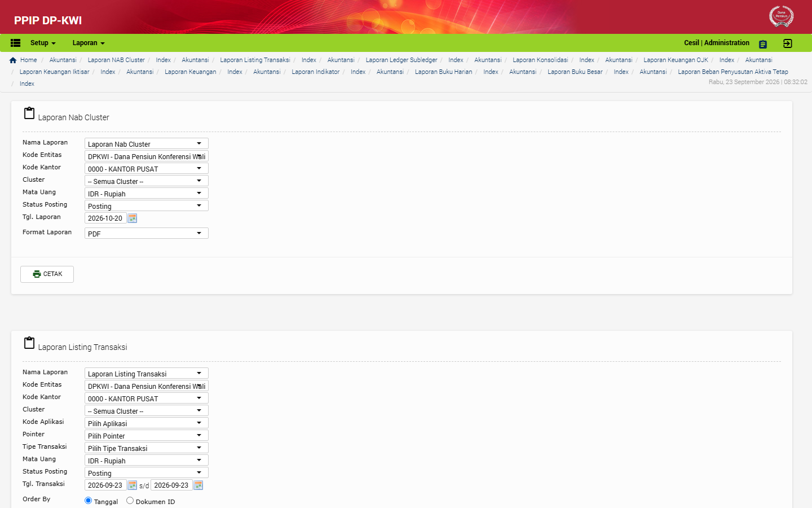Viewport: 812px width, 508px height.
Task: Open Laporan Buku Harian breadcrumb link
Action: pyautogui.click(x=443, y=72)
